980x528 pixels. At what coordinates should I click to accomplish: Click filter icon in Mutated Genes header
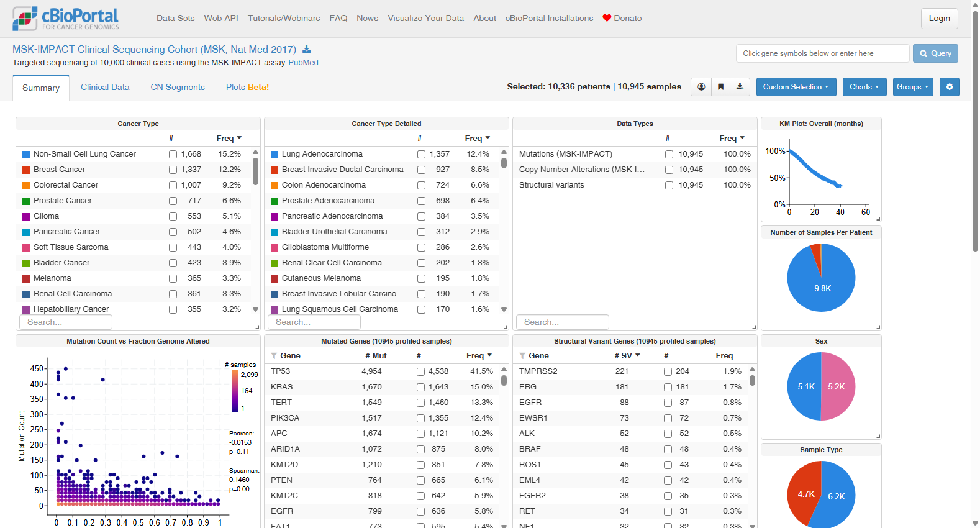pos(274,356)
